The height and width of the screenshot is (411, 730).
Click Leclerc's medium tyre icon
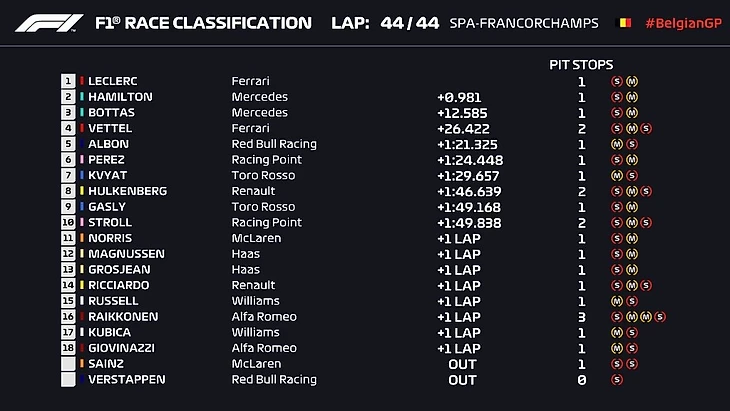[631, 81]
